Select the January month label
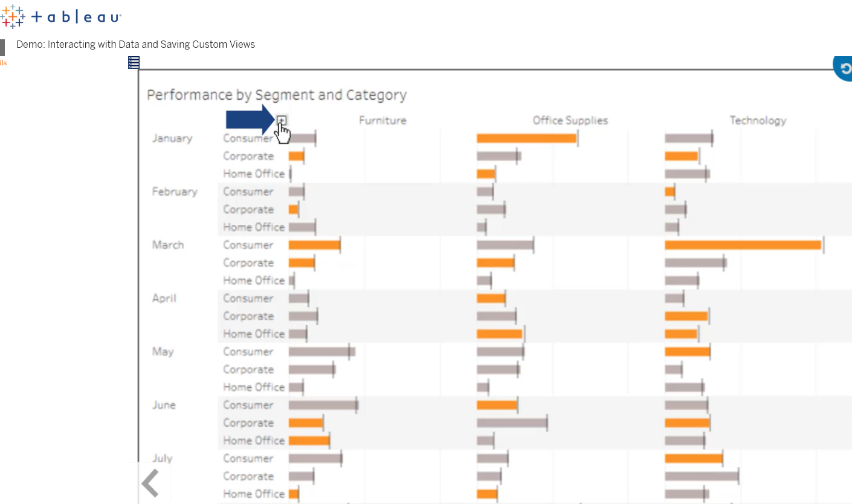 172,138
